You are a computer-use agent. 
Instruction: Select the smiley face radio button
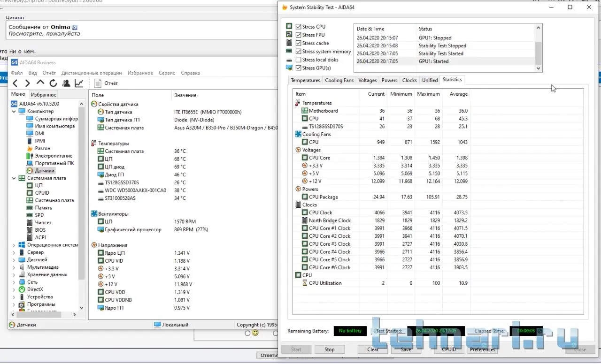point(248,333)
